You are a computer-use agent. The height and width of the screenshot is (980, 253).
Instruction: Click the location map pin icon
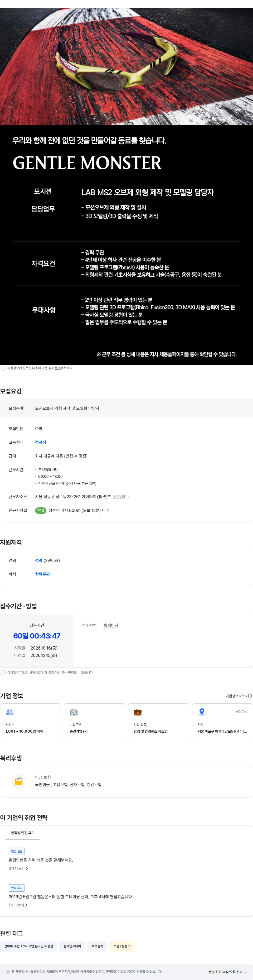[202, 712]
